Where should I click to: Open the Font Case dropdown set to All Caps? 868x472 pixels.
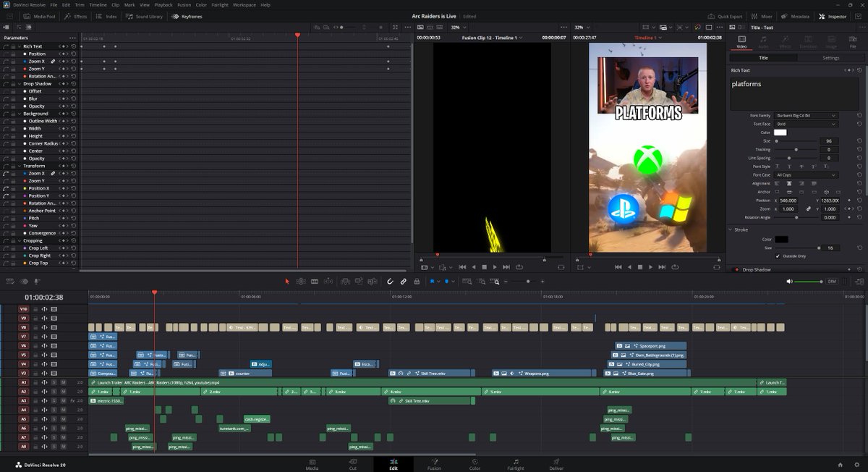point(805,174)
